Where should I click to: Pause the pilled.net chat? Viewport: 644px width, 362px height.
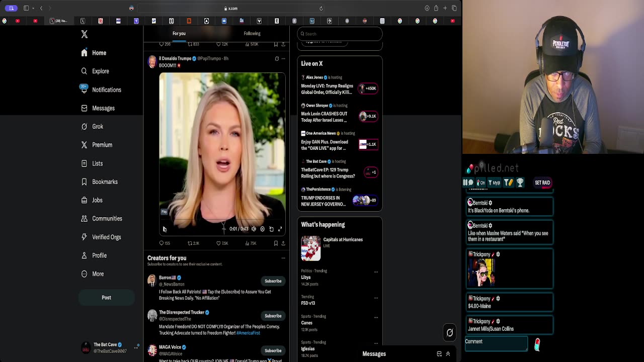468,183
